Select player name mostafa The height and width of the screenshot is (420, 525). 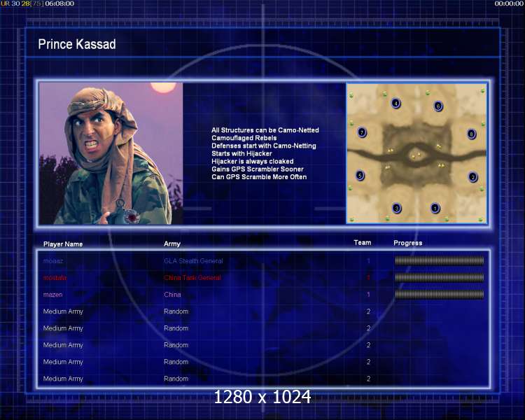(55, 278)
